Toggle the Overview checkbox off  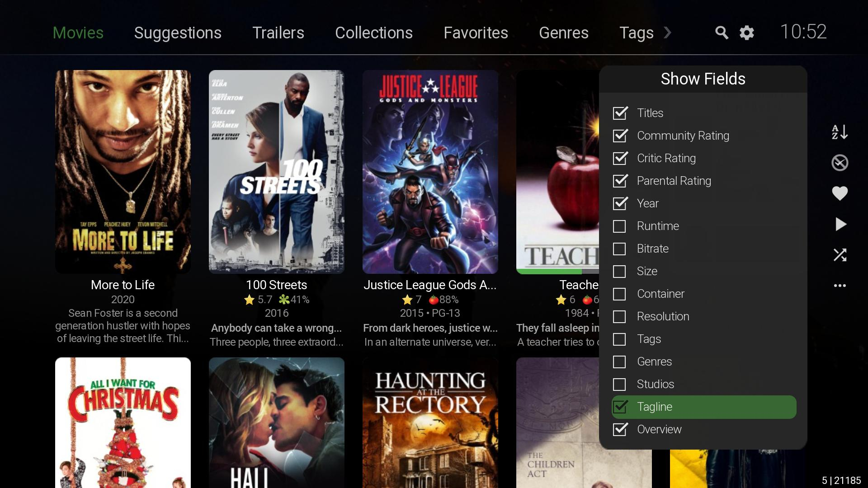(x=620, y=429)
